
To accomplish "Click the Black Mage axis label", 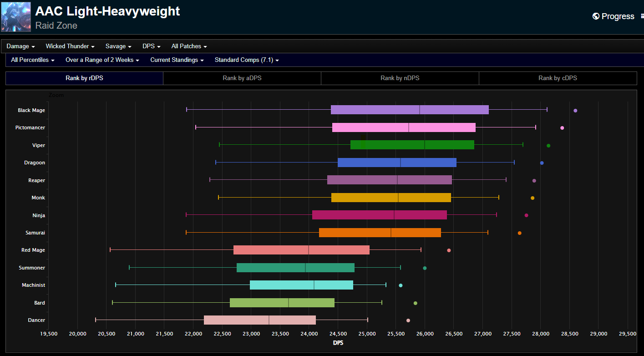I will (x=31, y=110).
